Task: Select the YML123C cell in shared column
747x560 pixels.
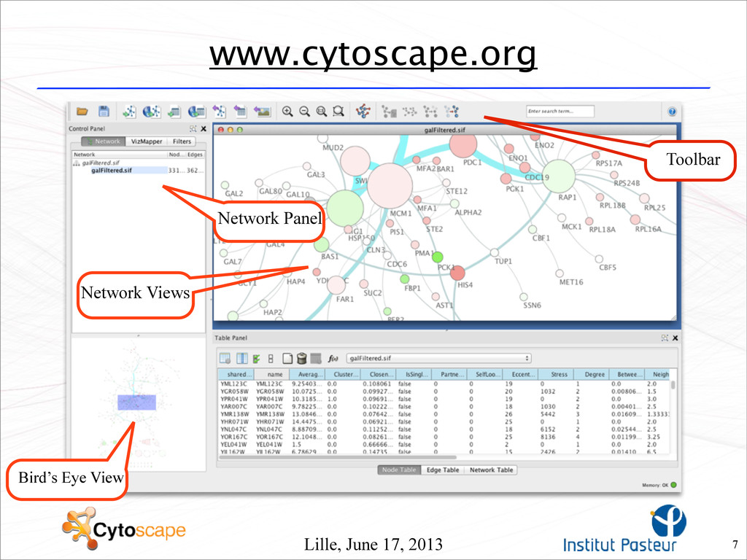Action: tap(234, 384)
